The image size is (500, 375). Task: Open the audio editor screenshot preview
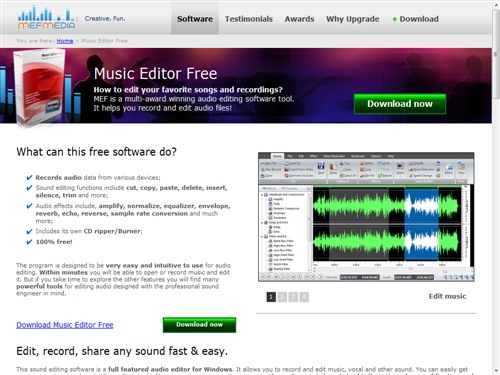[x=366, y=217]
